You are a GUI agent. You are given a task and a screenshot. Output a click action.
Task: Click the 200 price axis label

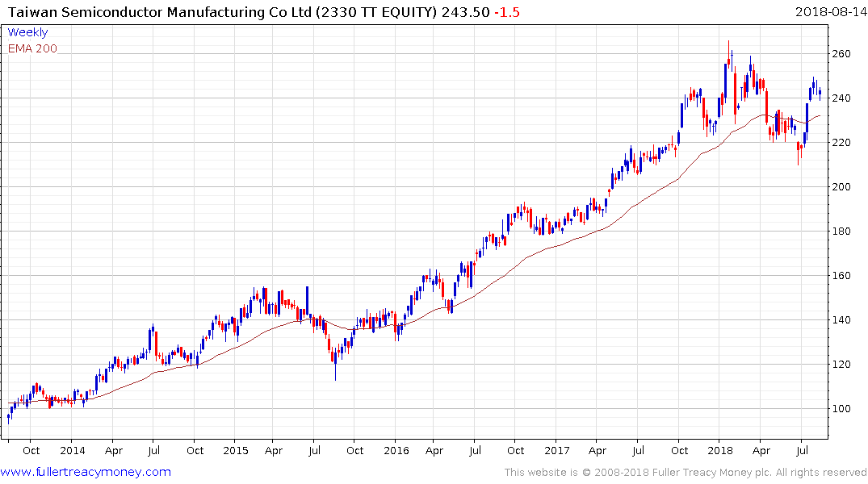[x=841, y=186]
